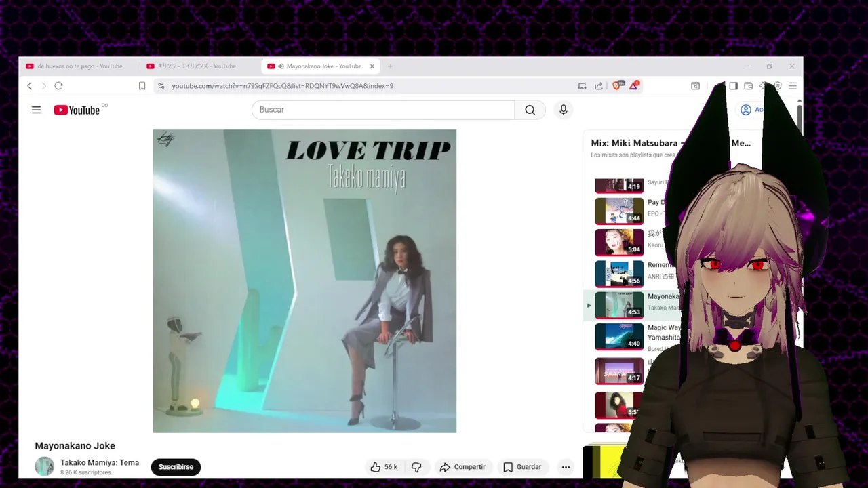Like the video with thumbs up
The image size is (868, 488).
tap(384, 467)
